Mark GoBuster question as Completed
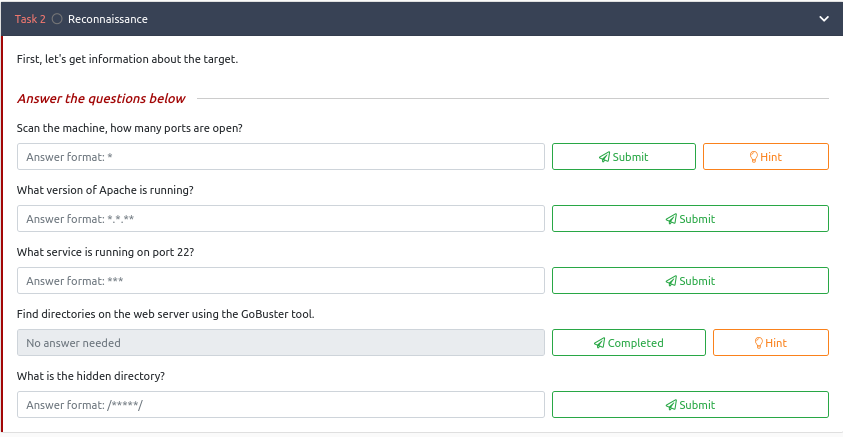The image size is (843, 437). tap(628, 342)
